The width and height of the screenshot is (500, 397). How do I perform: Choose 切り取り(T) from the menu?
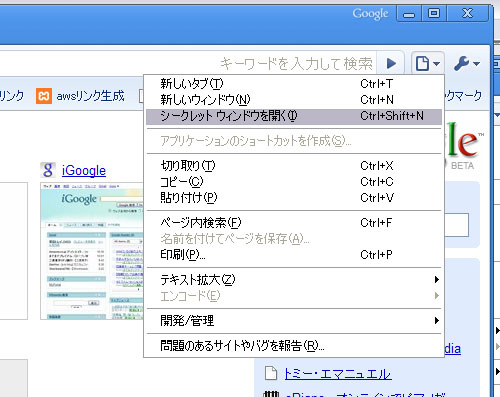pyautogui.click(x=294, y=166)
